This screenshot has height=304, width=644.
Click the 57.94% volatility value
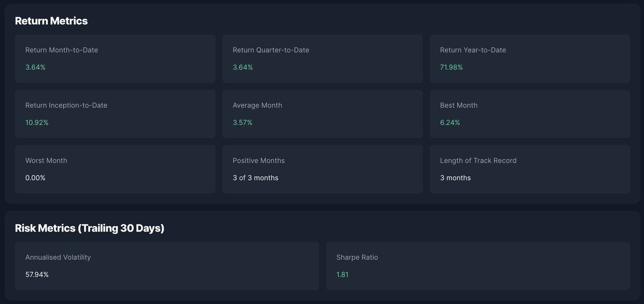(x=37, y=275)
